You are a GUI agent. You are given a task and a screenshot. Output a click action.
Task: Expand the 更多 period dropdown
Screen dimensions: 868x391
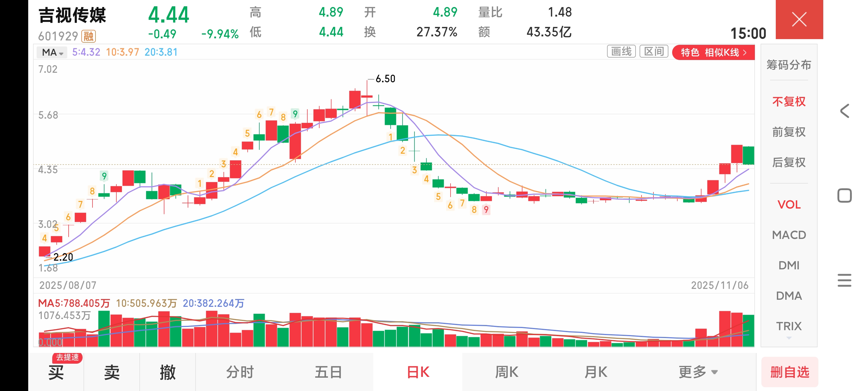(697, 372)
